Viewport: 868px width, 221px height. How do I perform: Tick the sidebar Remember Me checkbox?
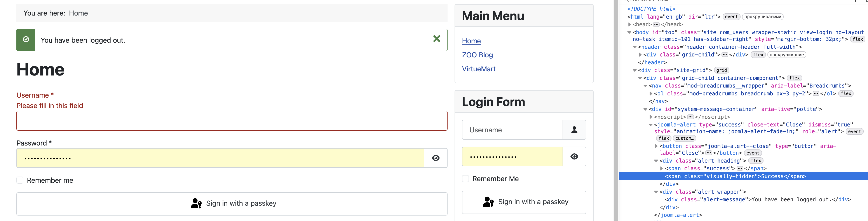(x=465, y=179)
